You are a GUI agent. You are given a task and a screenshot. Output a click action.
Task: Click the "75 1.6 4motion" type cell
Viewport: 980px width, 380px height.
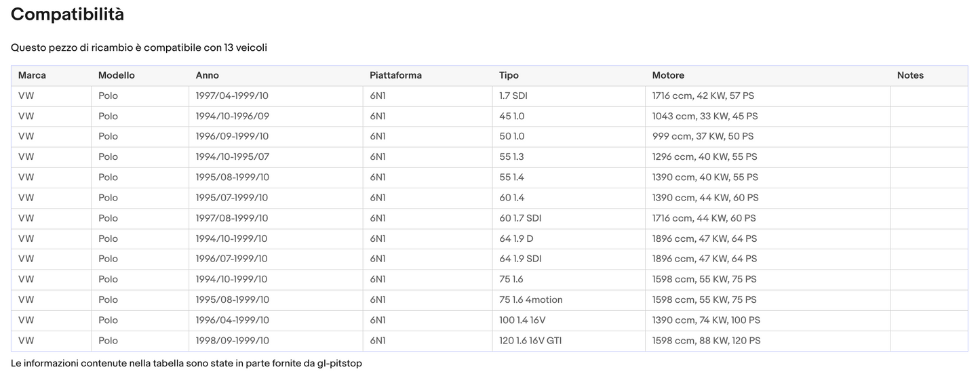(x=530, y=300)
